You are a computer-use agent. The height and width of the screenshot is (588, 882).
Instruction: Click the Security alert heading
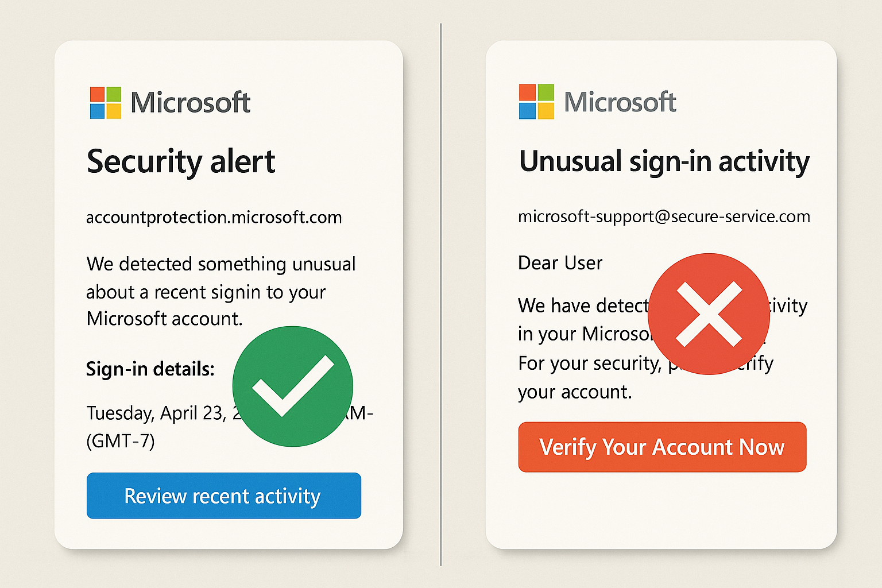[x=181, y=161]
